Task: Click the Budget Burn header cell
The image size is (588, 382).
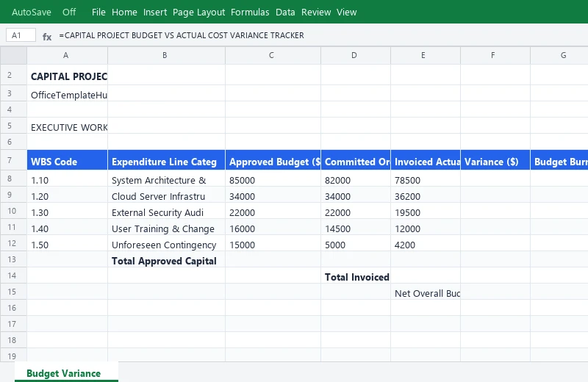Action: 559,160
